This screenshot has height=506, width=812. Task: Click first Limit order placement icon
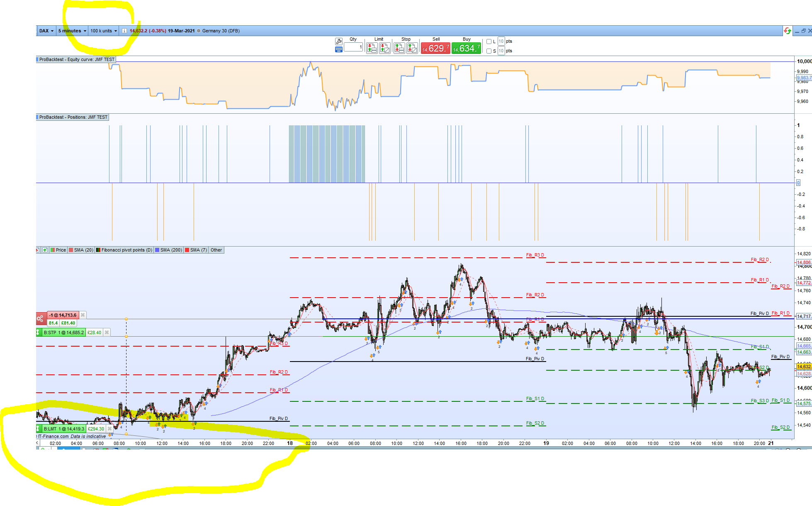click(x=372, y=49)
